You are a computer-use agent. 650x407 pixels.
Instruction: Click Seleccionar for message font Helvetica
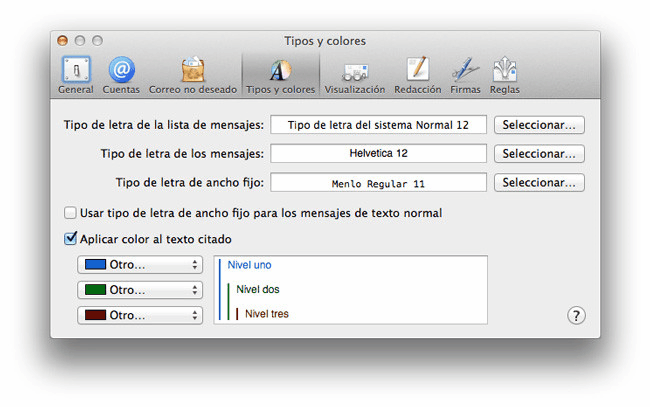click(539, 154)
